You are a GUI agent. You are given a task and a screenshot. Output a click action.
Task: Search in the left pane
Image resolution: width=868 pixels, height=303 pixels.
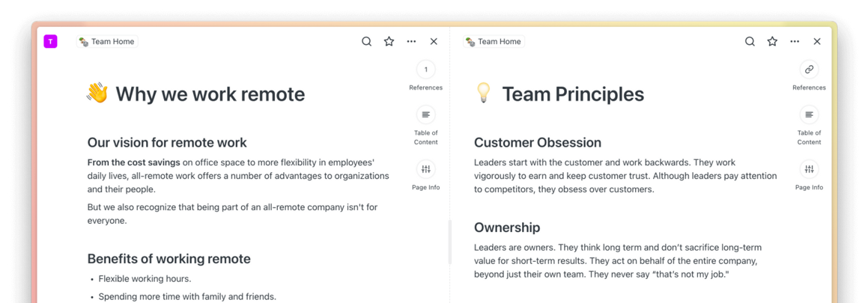tap(366, 41)
